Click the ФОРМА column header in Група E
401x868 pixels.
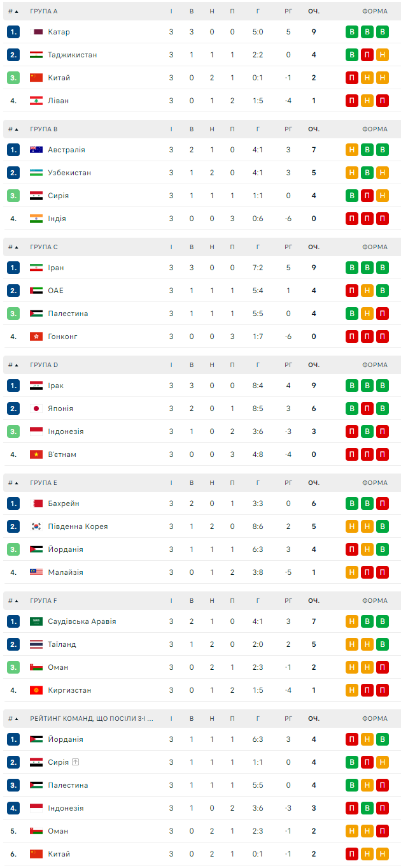click(375, 483)
